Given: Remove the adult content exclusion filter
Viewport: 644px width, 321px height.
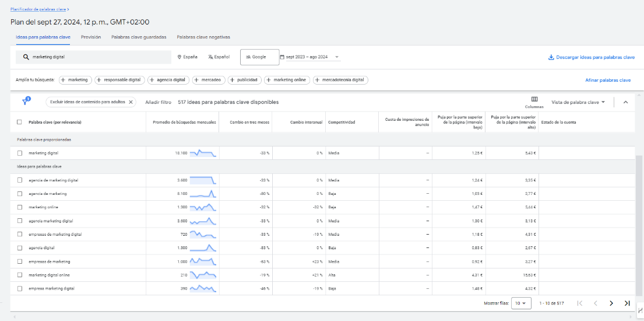Looking at the screenshot, I should [x=131, y=102].
